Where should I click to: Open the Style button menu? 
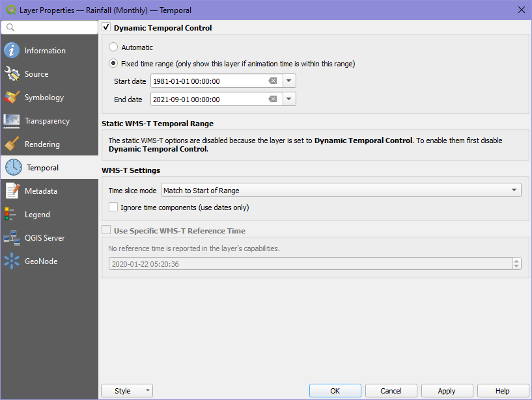click(x=126, y=390)
